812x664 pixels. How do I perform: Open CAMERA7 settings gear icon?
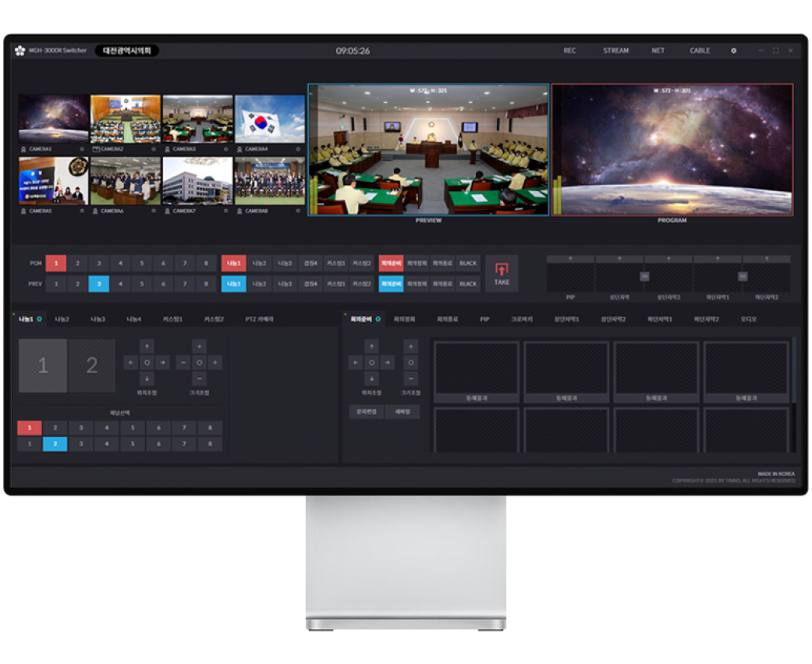(x=225, y=211)
